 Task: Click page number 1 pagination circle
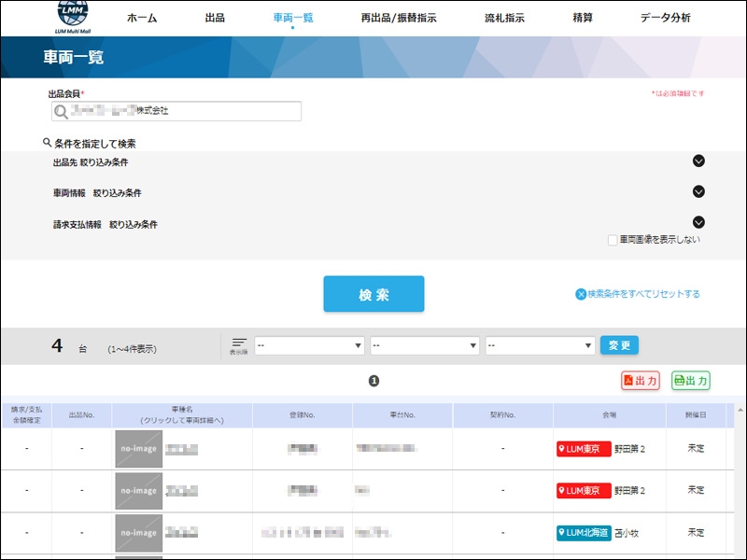373,381
